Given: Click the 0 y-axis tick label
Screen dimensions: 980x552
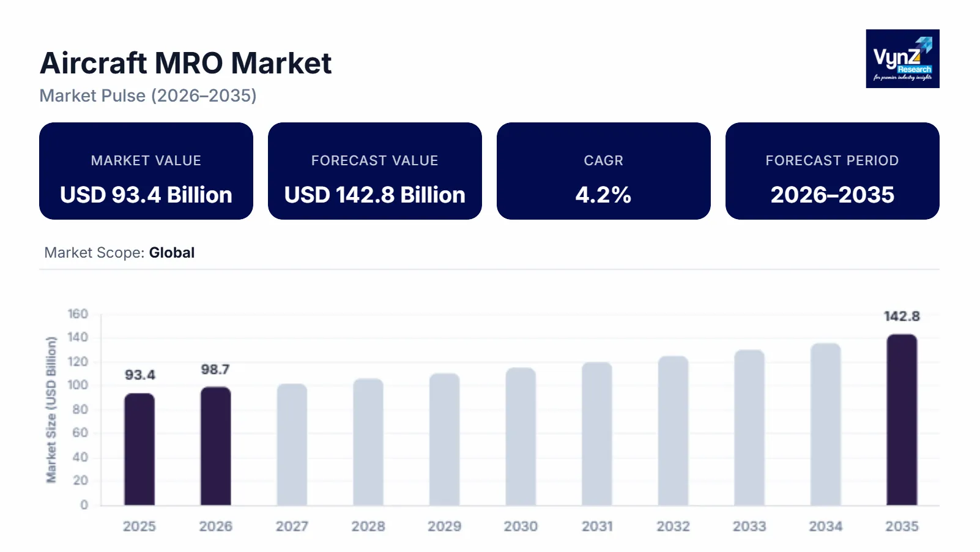Looking at the screenshot, I should click(x=84, y=505).
